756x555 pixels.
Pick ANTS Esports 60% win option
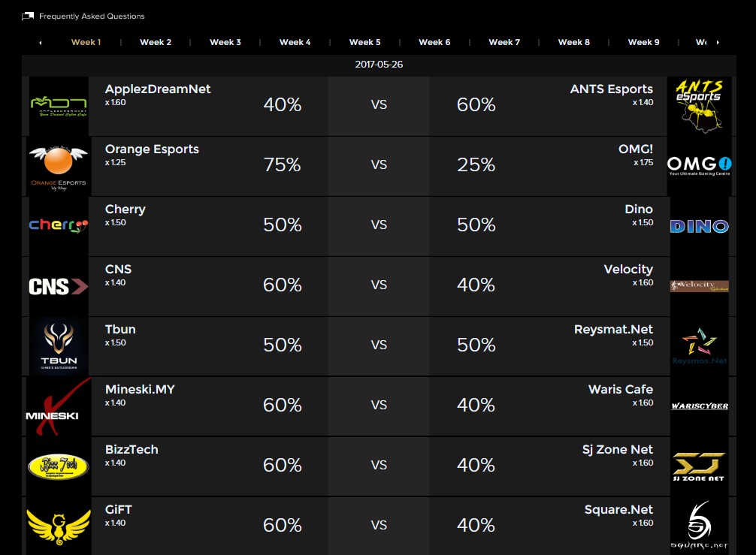coord(476,105)
